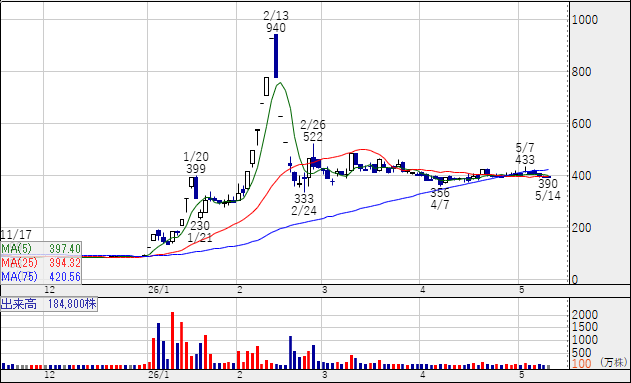Click the 200 price axis label
The width and height of the screenshot is (631, 383).
582,228
